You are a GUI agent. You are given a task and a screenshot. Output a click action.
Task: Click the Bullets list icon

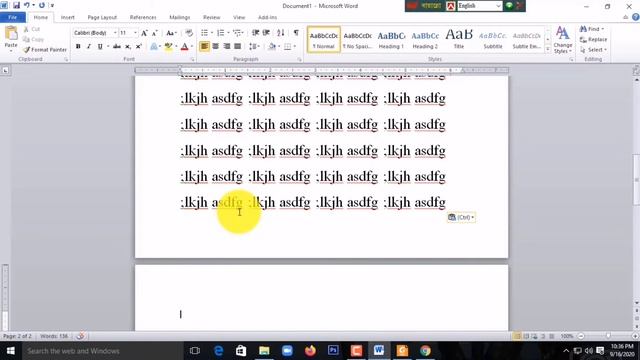[204, 33]
